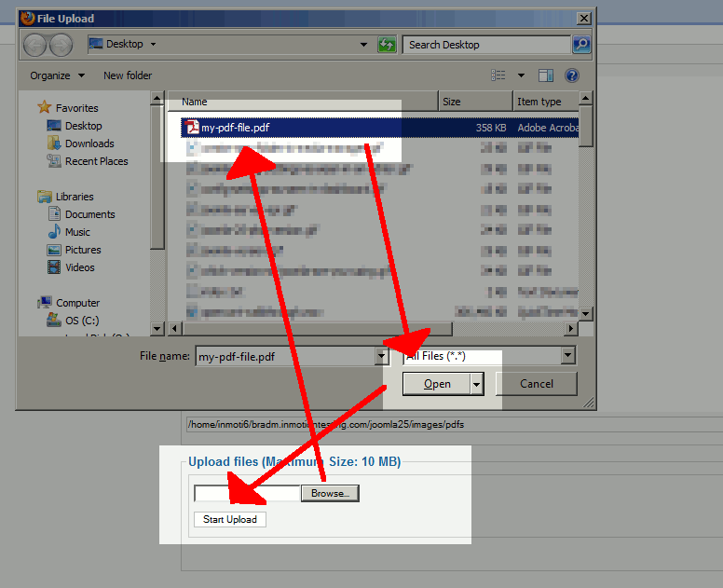This screenshot has width=723, height=588.
Task: Click the navigation pane scroll up arrow
Action: 157,98
